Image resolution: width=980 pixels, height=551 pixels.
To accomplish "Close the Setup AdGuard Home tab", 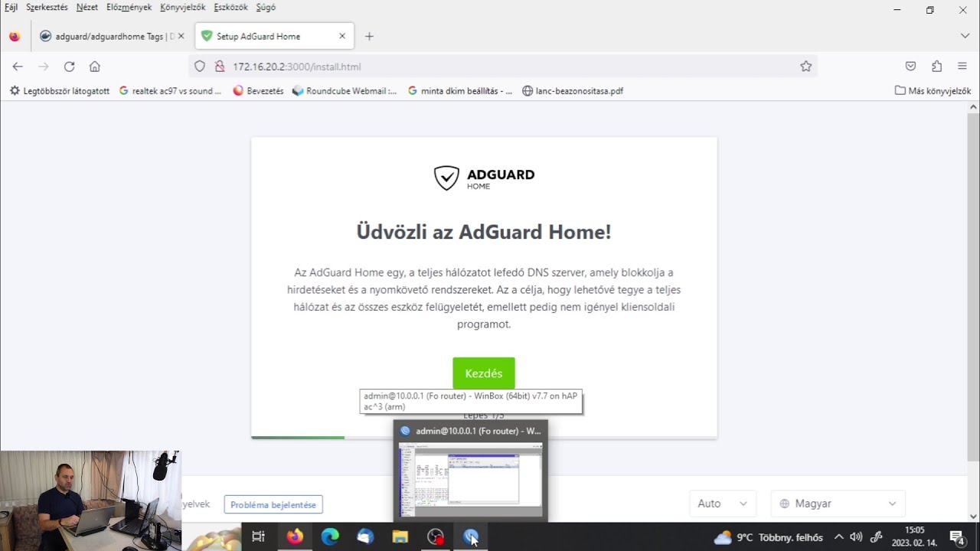I will 342,36.
